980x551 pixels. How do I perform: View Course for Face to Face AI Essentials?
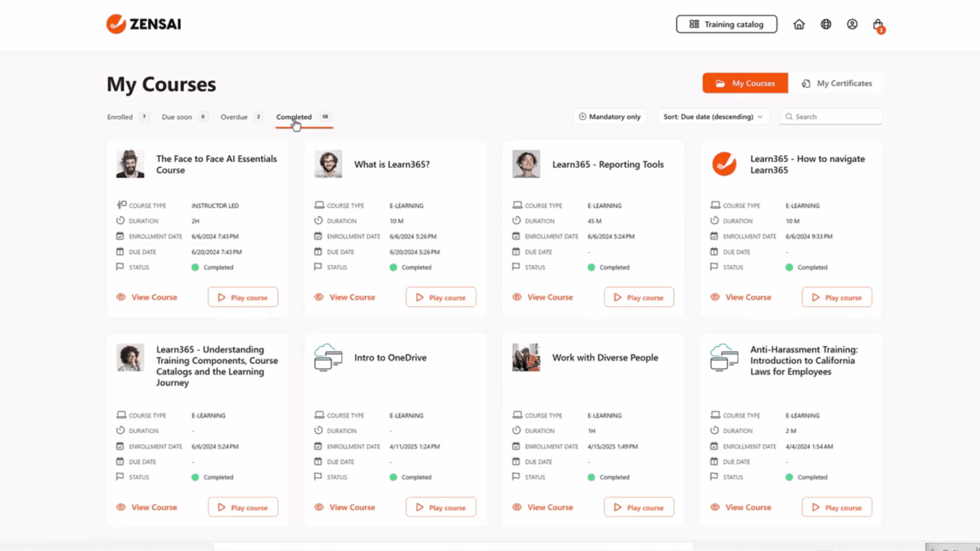(147, 297)
